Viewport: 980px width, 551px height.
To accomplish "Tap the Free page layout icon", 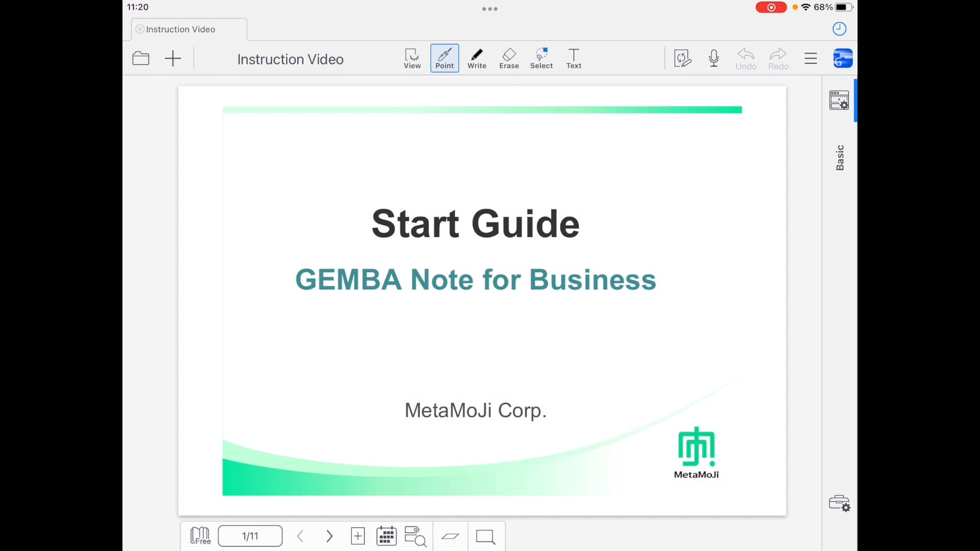I will coord(200,536).
